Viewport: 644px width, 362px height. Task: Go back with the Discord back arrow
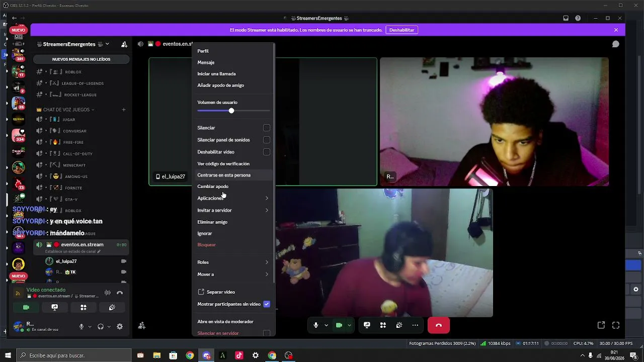pyautogui.click(x=15, y=18)
